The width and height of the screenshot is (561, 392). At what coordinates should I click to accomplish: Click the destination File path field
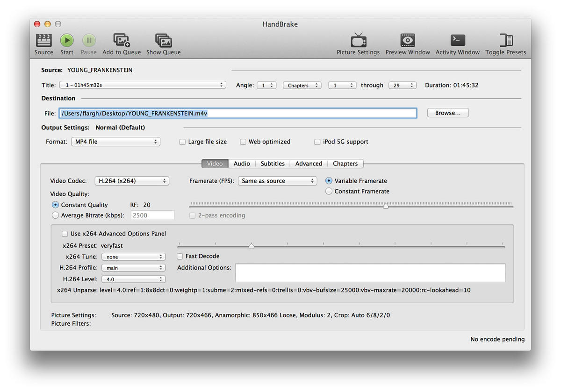click(x=237, y=113)
